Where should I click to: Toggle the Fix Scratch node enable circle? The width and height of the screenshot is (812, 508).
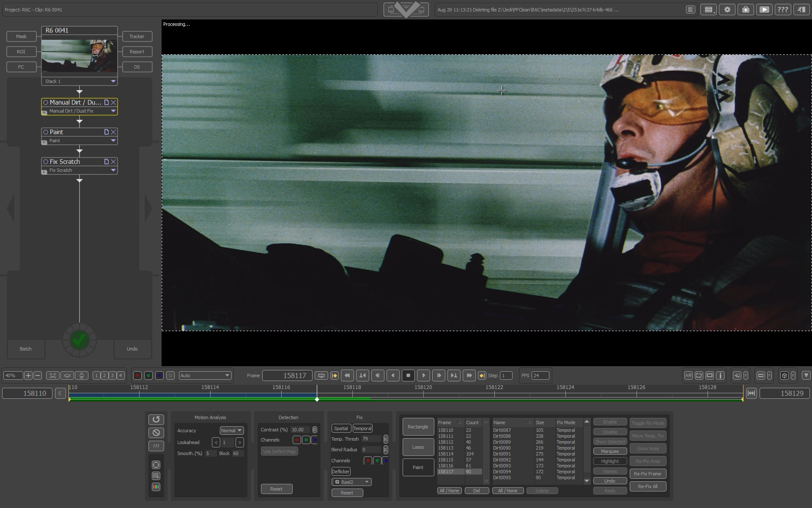click(46, 162)
